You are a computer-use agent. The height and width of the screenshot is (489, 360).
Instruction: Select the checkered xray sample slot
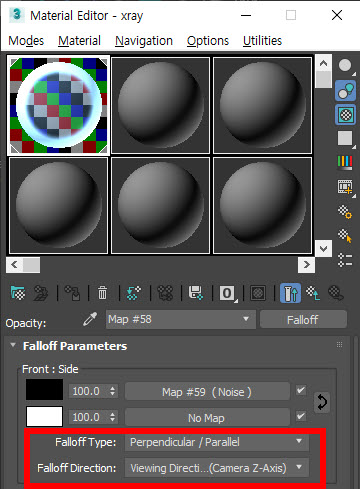pyautogui.click(x=59, y=105)
